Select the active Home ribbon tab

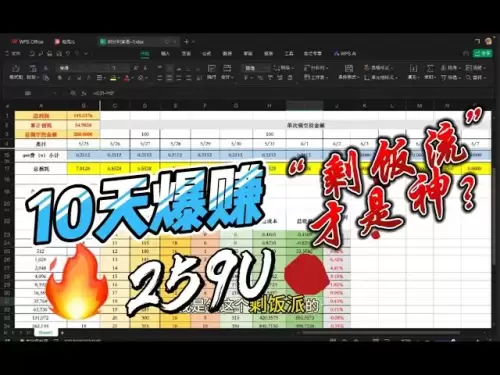tap(145, 53)
